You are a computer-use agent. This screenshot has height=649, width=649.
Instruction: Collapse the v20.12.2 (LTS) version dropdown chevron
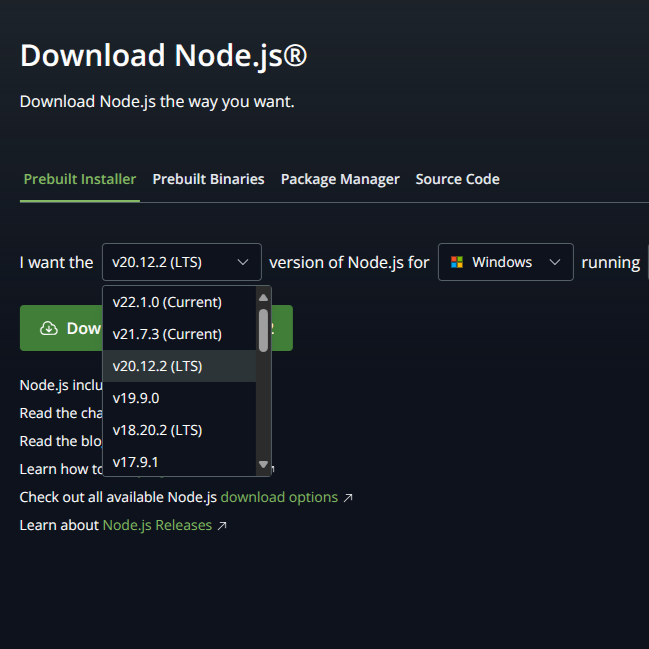coord(242,262)
